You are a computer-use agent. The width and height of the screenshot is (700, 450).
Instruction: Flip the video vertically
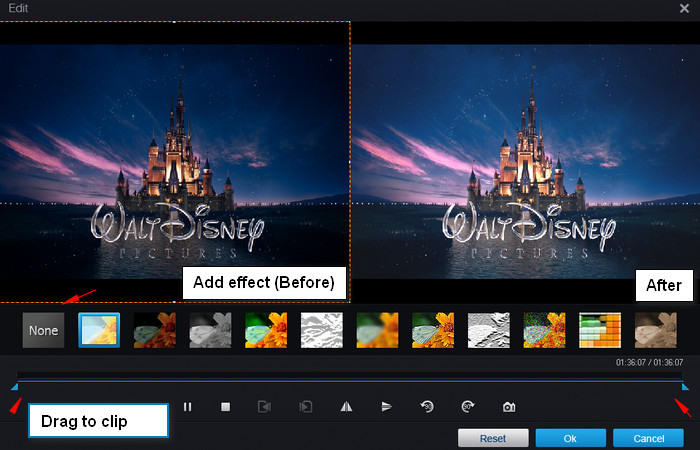pos(387,407)
